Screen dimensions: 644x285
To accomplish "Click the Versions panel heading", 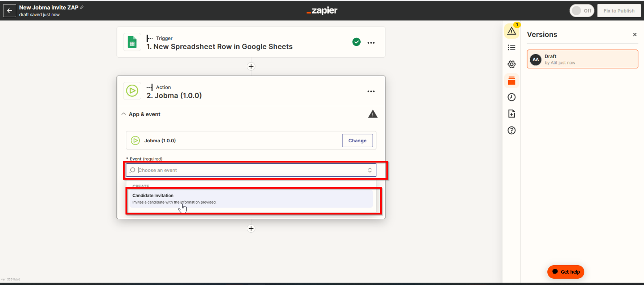I will click(542, 35).
